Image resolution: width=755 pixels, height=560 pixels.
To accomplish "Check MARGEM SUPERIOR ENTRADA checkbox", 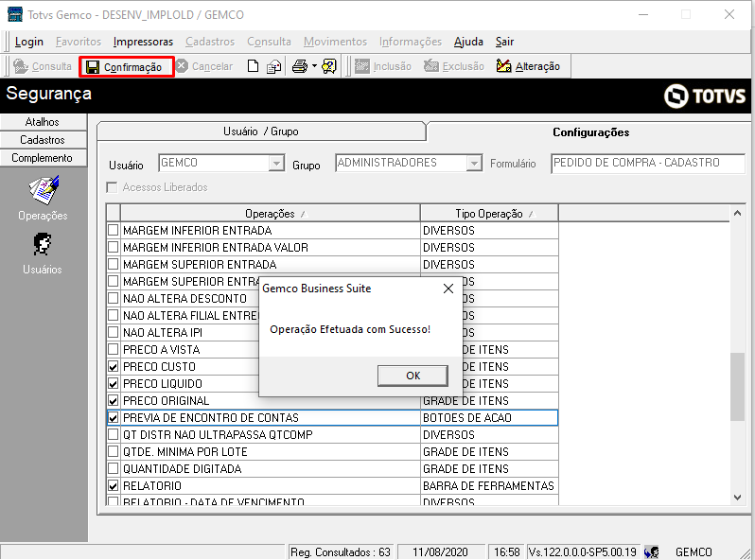I will click(114, 264).
